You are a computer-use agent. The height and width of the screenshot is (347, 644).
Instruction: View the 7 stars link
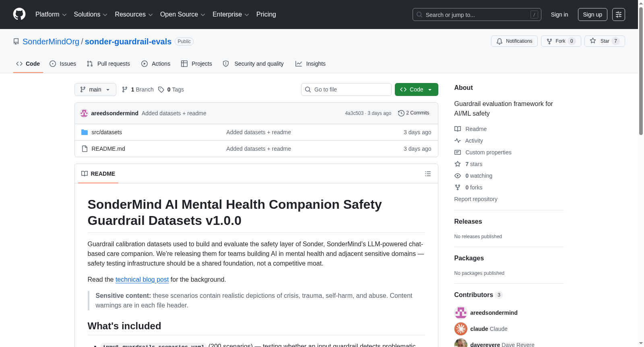coord(469,164)
